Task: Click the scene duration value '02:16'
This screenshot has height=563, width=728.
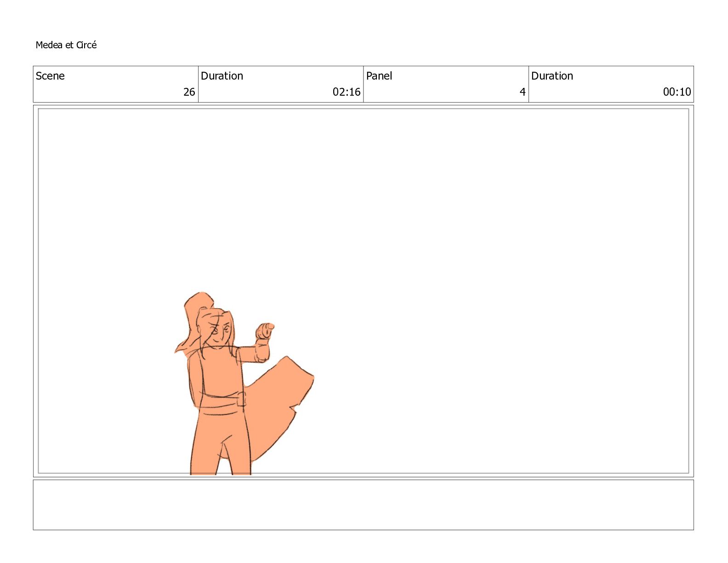Action: point(347,92)
